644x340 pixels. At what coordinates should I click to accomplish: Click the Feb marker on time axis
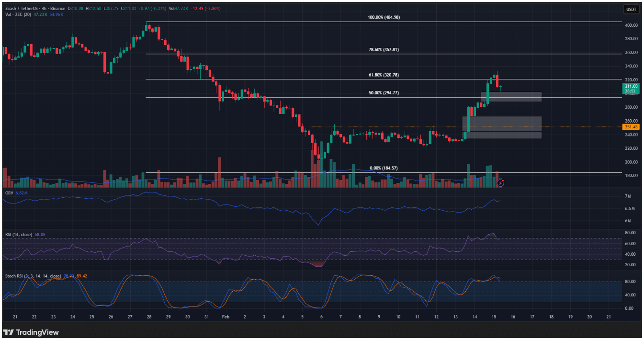pos(226,317)
